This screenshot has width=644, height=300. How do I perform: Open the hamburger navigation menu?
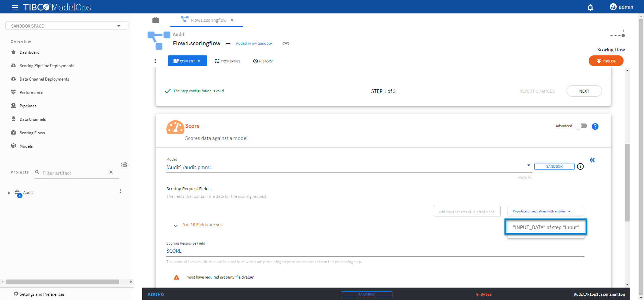click(x=15, y=7)
